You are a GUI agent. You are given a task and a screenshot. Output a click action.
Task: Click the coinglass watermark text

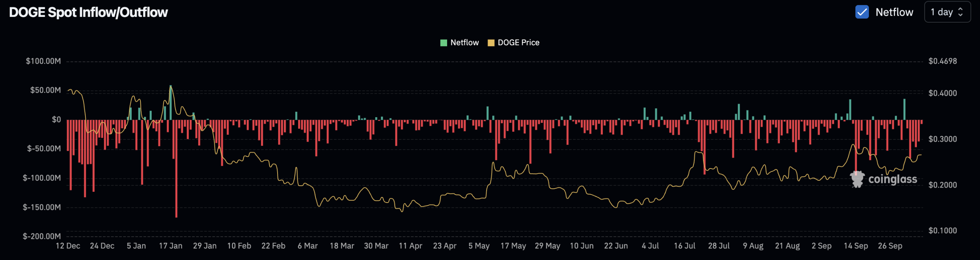click(x=892, y=179)
